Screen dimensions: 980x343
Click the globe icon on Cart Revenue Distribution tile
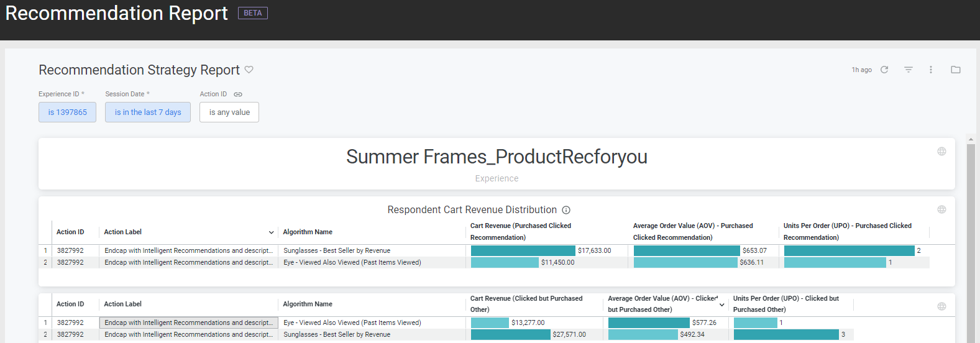tap(941, 209)
